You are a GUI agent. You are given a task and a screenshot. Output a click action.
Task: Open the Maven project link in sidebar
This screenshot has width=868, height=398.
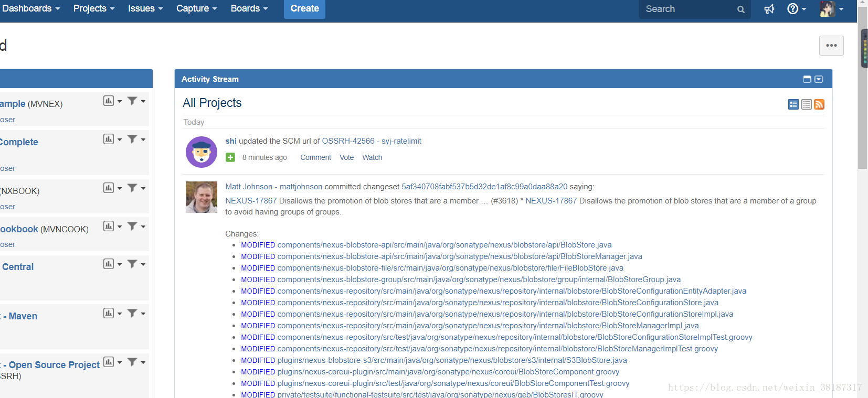pyautogui.click(x=19, y=316)
